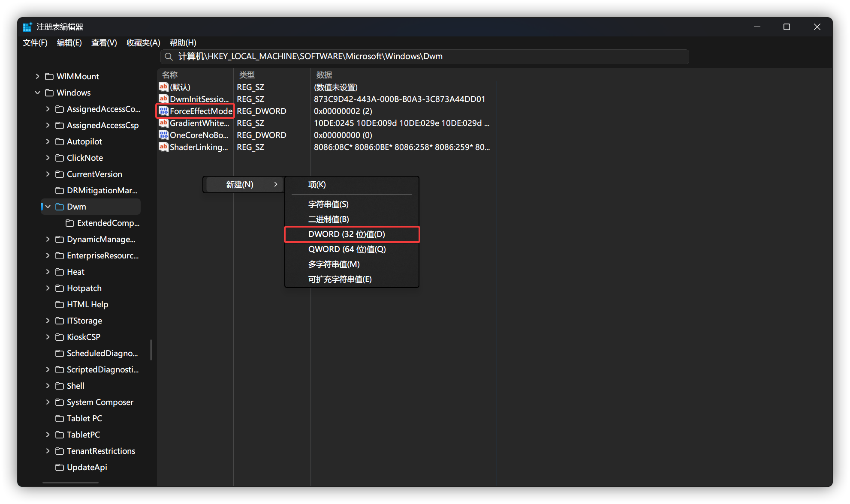Click the UpdateApi folder icon
The image size is (850, 504).
(60, 467)
